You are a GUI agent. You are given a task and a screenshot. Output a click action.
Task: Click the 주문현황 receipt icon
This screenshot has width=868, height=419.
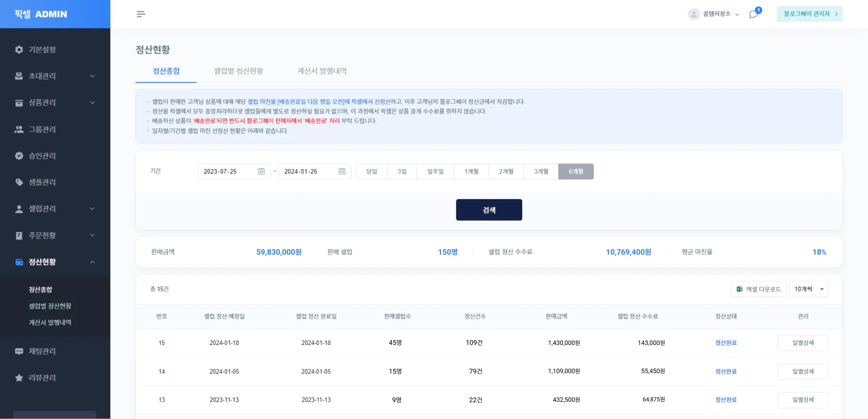tap(19, 236)
